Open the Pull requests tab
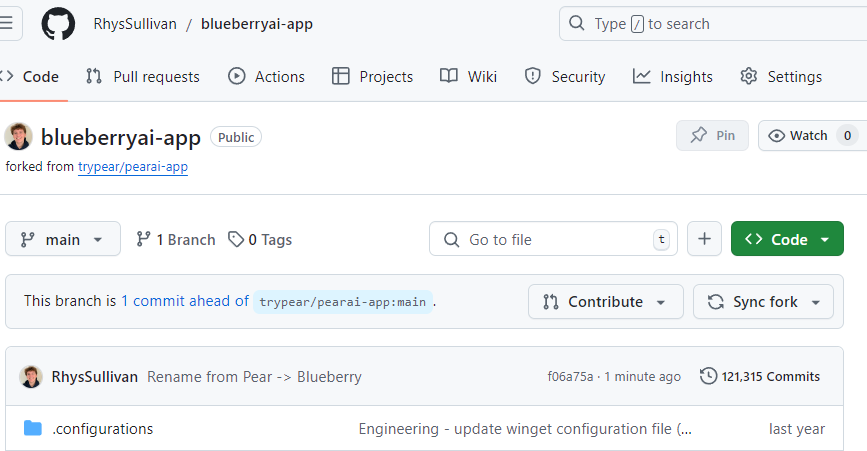This screenshot has height=451, width=867. 143,76
